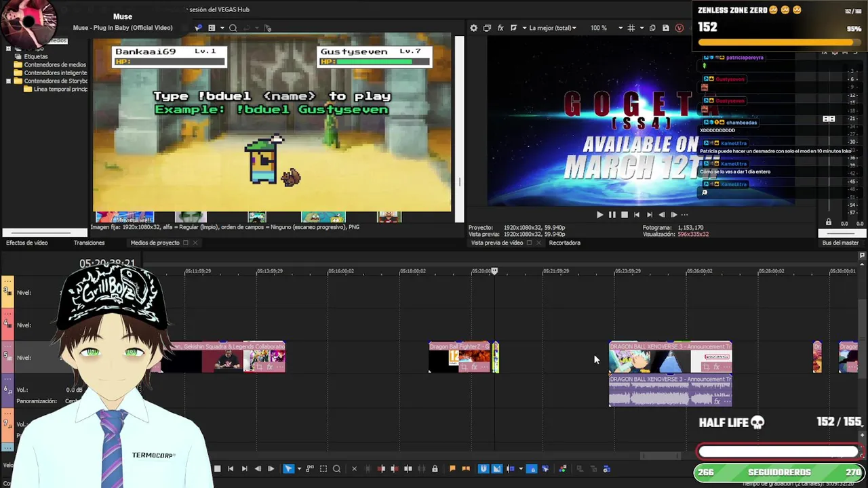868x488 pixels.
Task: Open preview quality dropdown 'La mejor (total)'
Action: coord(553,28)
